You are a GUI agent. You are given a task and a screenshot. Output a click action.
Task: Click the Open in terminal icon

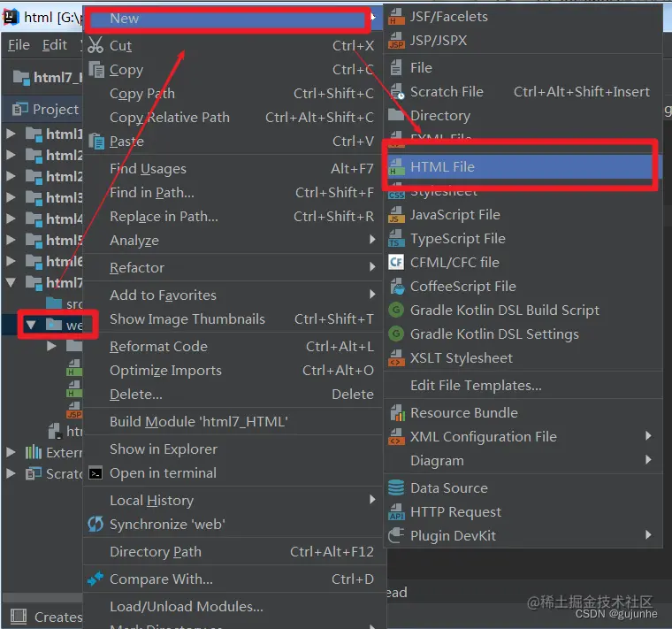[x=95, y=473]
